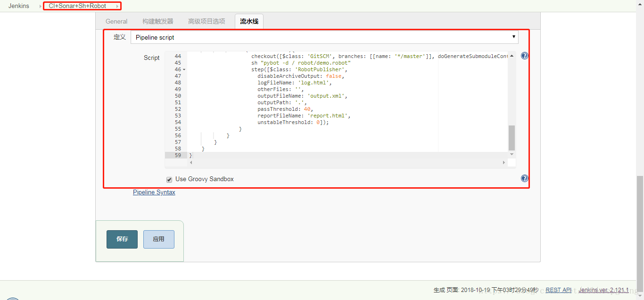The image size is (644, 300).
Task: Click the outputPath: '.' line
Action: coord(282,102)
